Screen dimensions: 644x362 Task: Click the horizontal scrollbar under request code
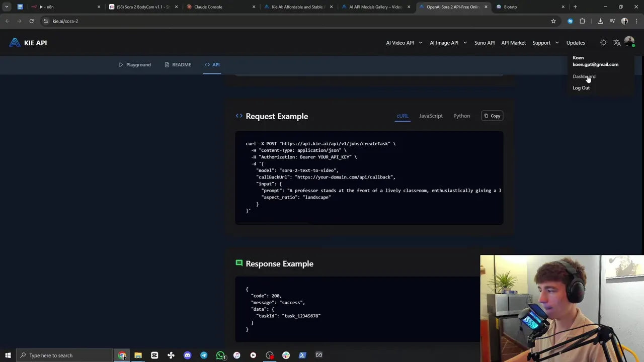point(272,223)
